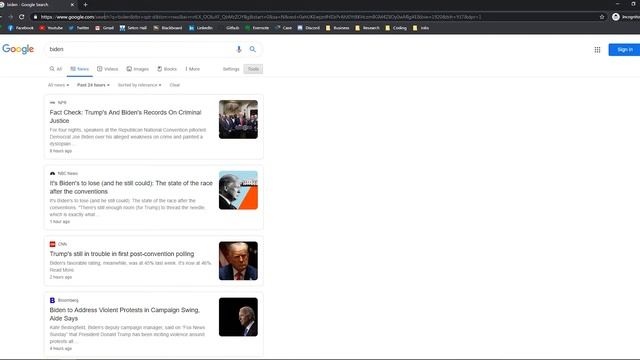
Task: Select the News tab
Action: (80, 69)
